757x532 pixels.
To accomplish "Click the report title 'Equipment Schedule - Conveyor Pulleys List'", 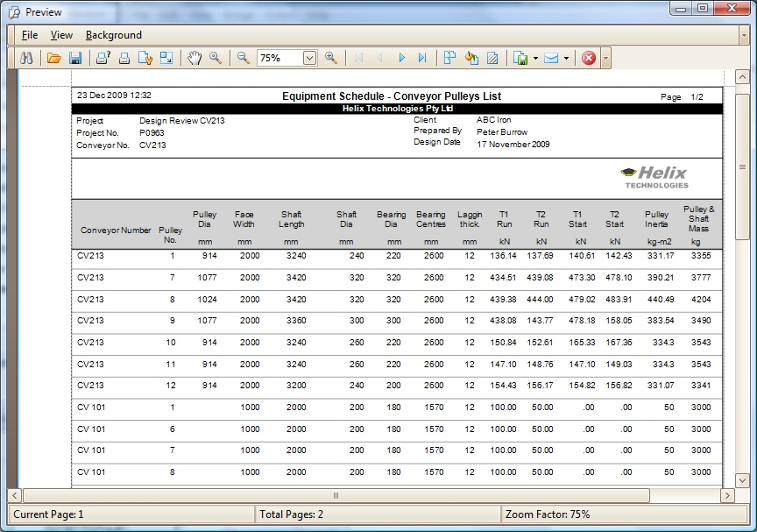I will click(x=392, y=96).
